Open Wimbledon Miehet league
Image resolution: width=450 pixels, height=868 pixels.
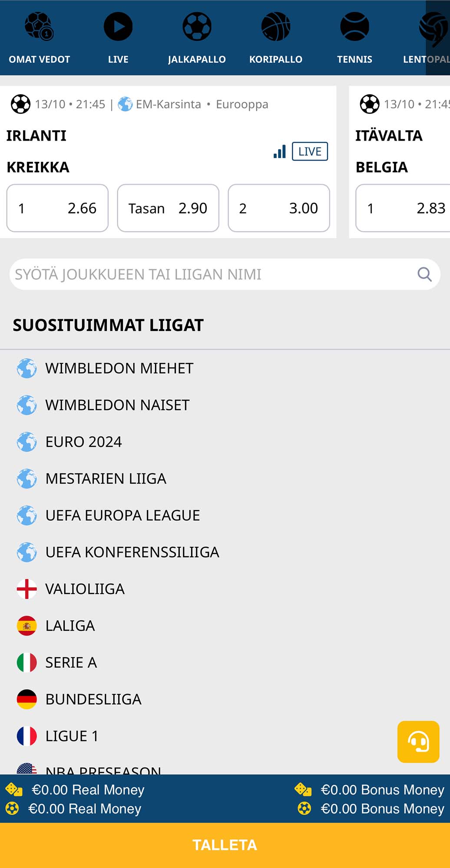pyautogui.click(x=119, y=368)
